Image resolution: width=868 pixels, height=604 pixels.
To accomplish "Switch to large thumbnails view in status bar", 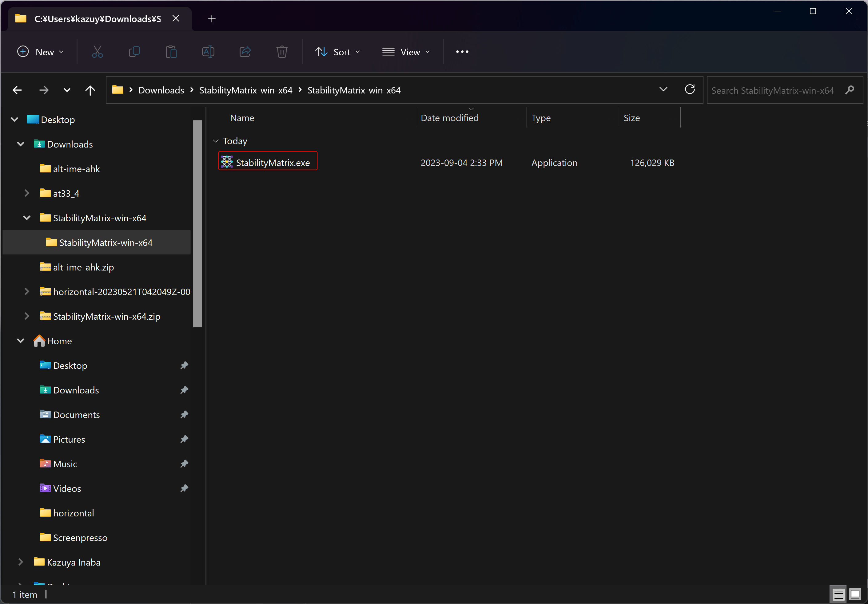I will pos(854,594).
